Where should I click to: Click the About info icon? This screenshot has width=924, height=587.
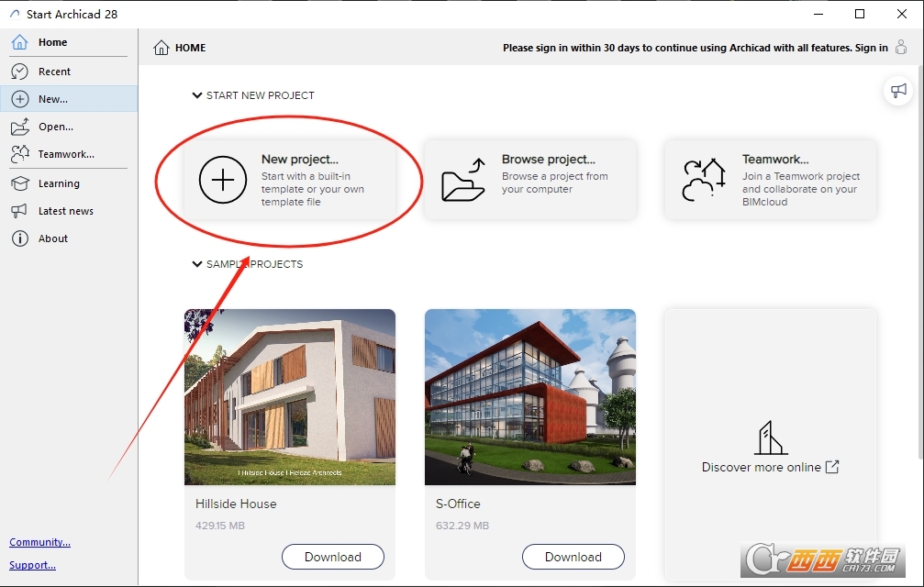[x=20, y=238]
